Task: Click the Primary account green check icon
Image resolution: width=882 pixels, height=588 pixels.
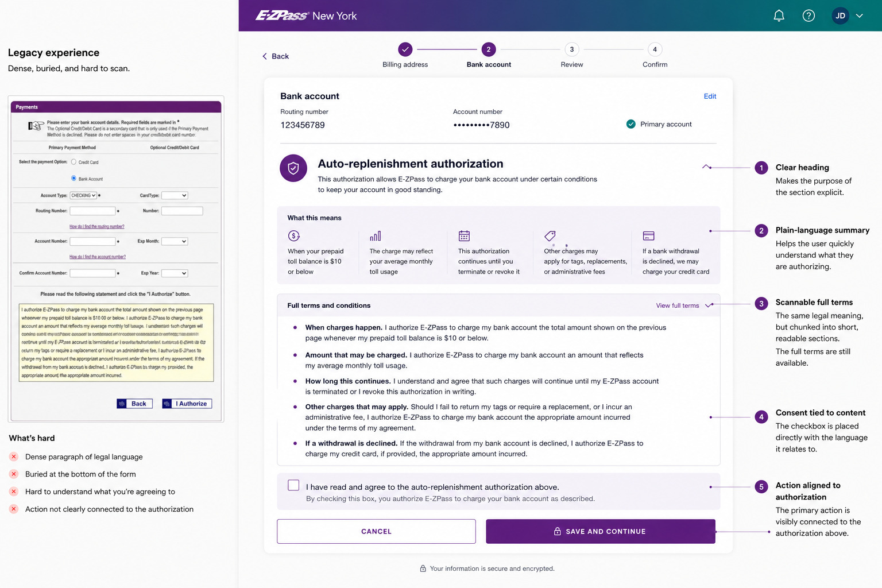Action: [630, 124]
